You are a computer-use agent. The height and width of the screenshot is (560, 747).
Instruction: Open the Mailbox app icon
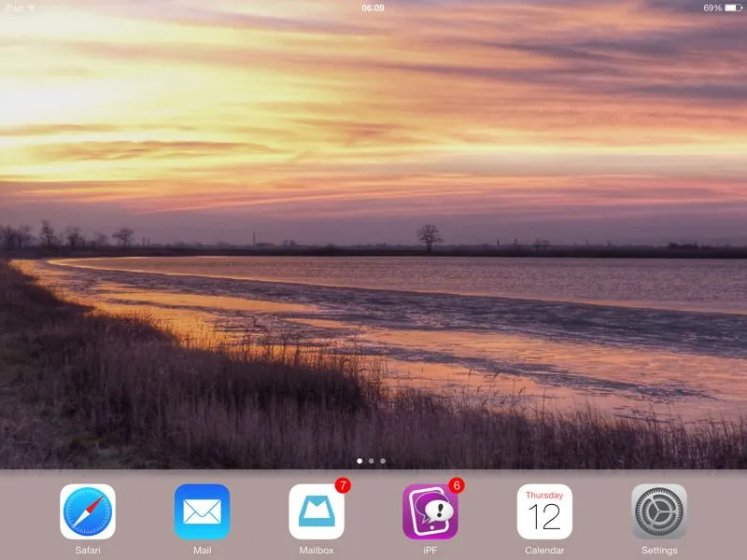pos(317,511)
